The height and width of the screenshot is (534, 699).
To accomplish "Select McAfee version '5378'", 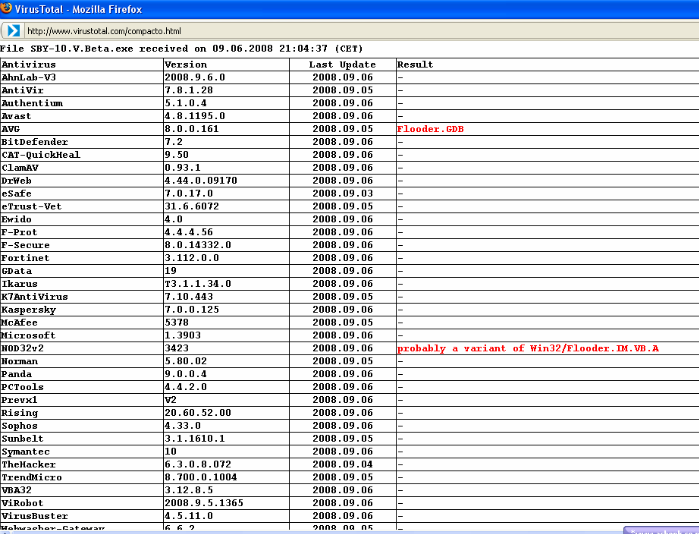I will (177, 322).
